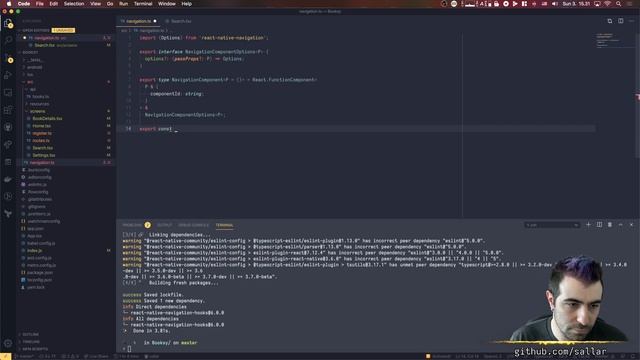This screenshot has width=640, height=360.
Task: Click the Wi-Fi icon in menu bar
Action: click(x=608, y=4)
